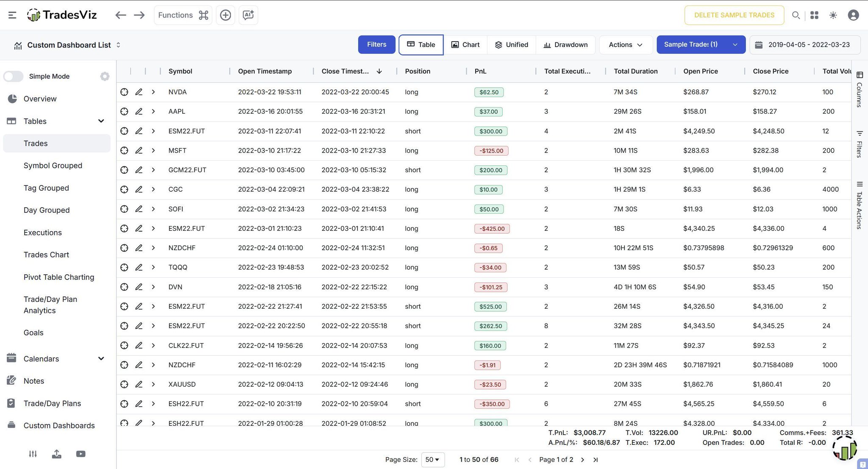The image size is (868, 469).
Task: Open the YouTube video icon in sidebar
Action: (81, 454)
